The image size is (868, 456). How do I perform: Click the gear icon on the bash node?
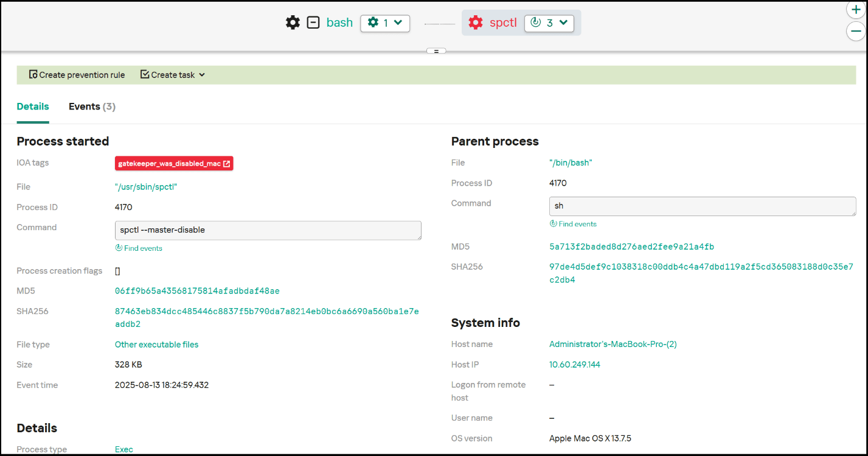click(x=293, y=22)
